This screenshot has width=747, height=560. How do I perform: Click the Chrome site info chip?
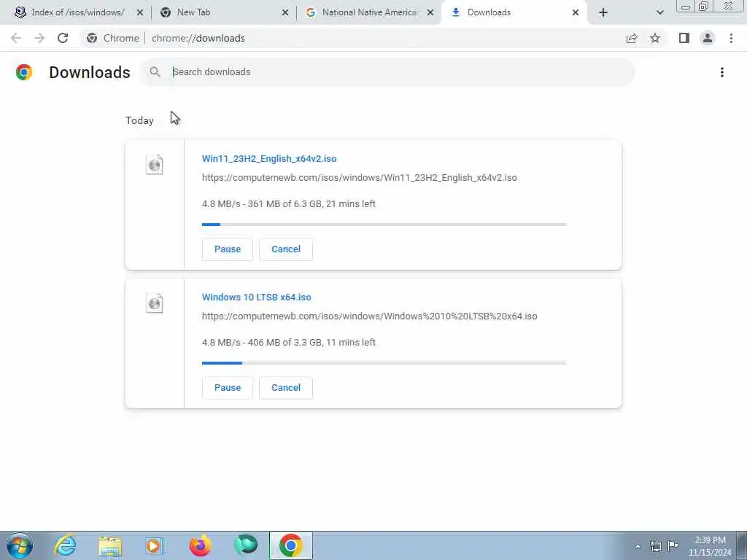[x=113, y=38]
